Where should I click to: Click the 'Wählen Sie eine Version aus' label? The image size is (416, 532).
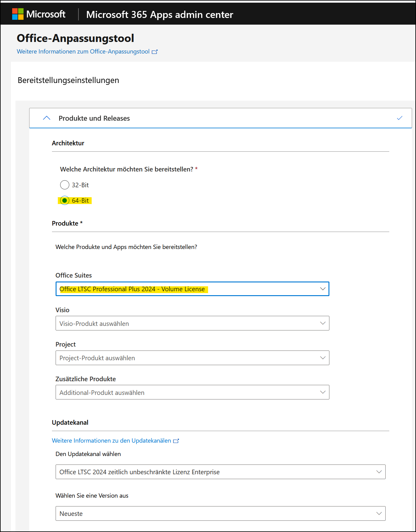92,496
